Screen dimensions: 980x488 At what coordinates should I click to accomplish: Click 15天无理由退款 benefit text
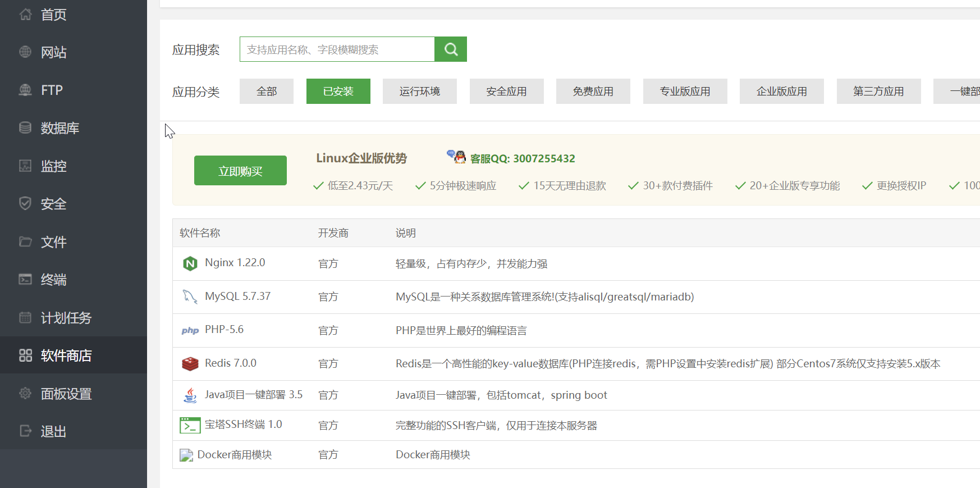click(570, 186)
